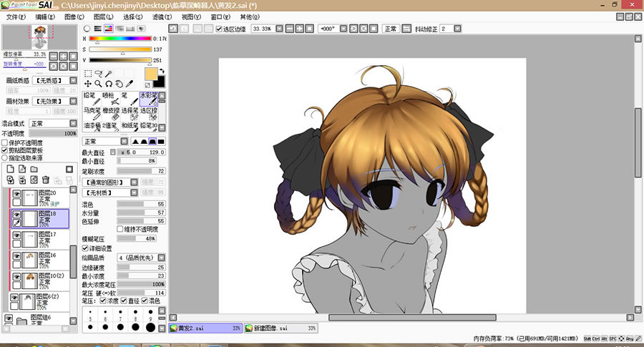Toggle the HSV slider panel icon
This screenshot has height=347, width=644.
coord(109,29)
